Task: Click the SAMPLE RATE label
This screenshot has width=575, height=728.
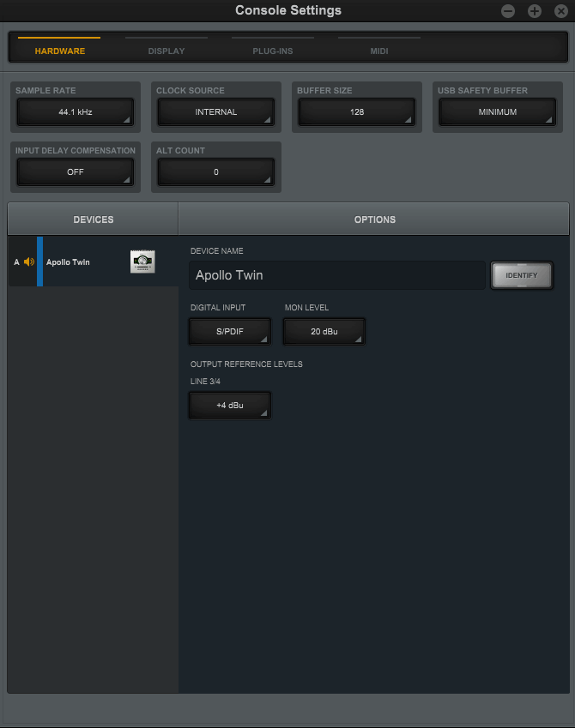Action: point(45,91)
